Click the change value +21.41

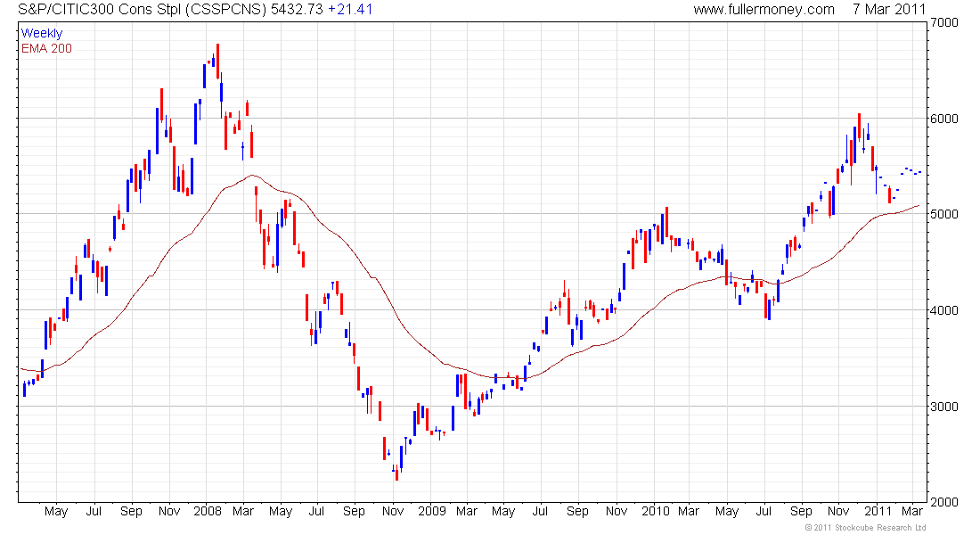point(350,10)
